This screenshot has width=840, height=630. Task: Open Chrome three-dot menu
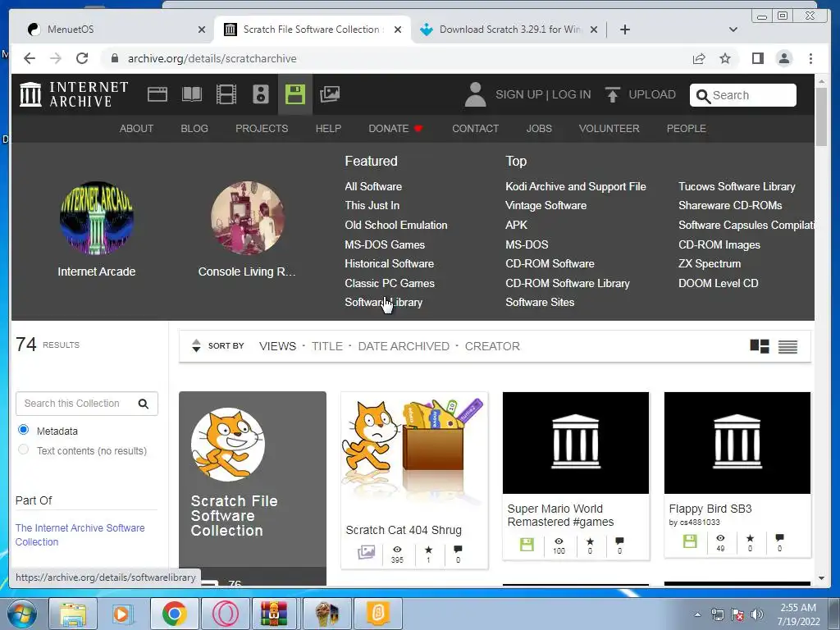[x=810, y=58]
